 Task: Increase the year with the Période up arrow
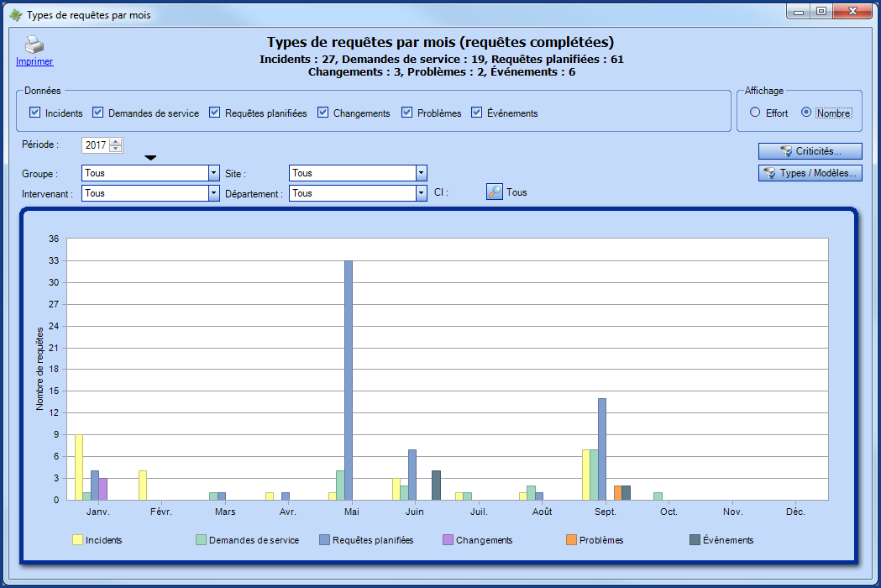115,141
